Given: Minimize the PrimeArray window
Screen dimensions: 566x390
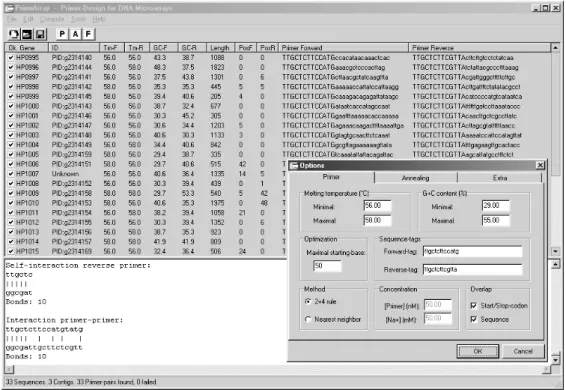Looking at the screenshot, I should tap(536, 8).
